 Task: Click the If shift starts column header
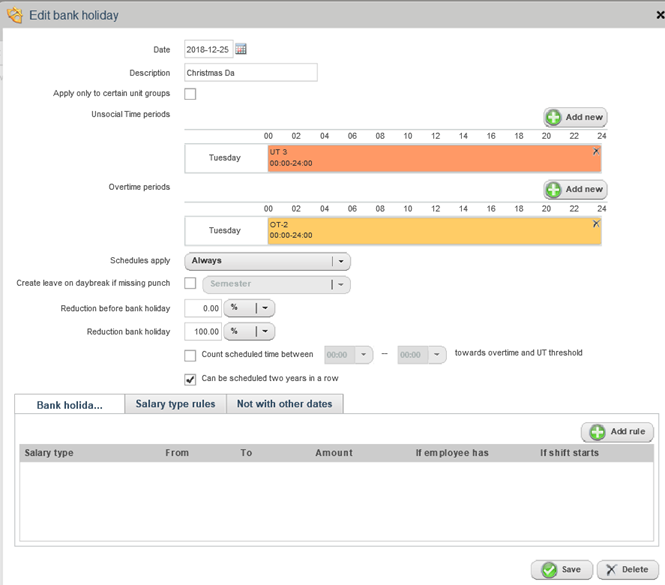pos(569,453)
